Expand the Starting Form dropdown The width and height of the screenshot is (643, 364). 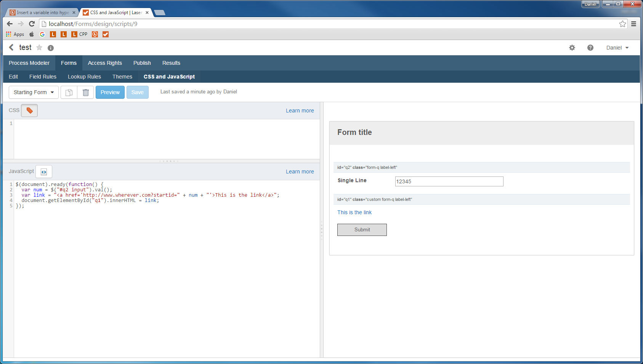click(34, 92)
